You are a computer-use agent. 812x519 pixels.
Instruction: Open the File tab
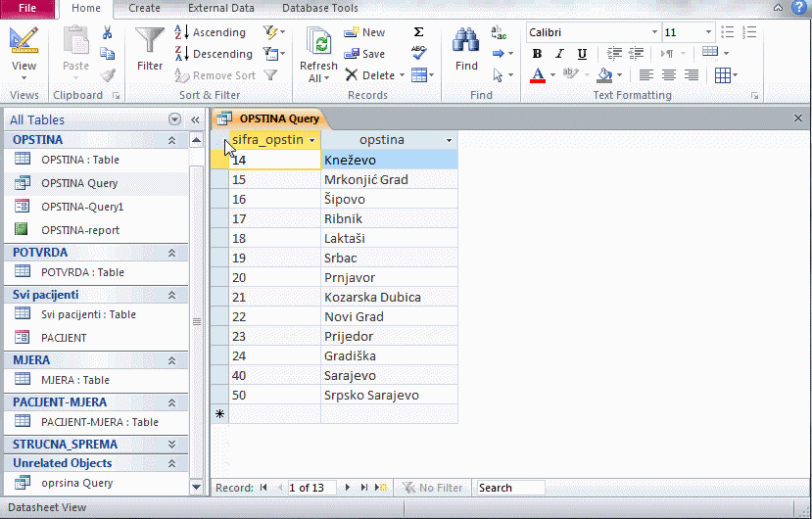tap(27, 8)
